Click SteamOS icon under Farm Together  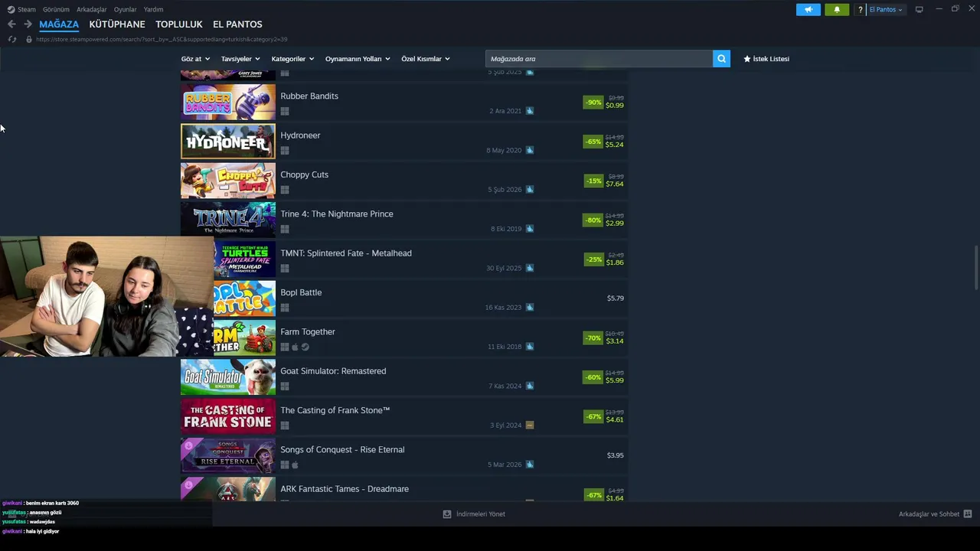pyautogui.click(x=305, y=347)
